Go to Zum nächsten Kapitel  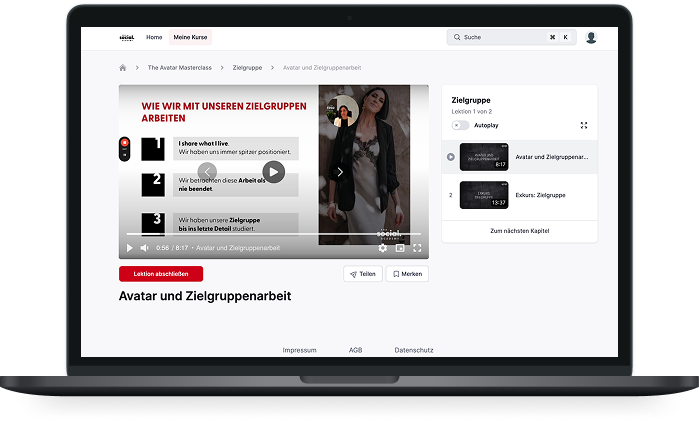point(520,231)
